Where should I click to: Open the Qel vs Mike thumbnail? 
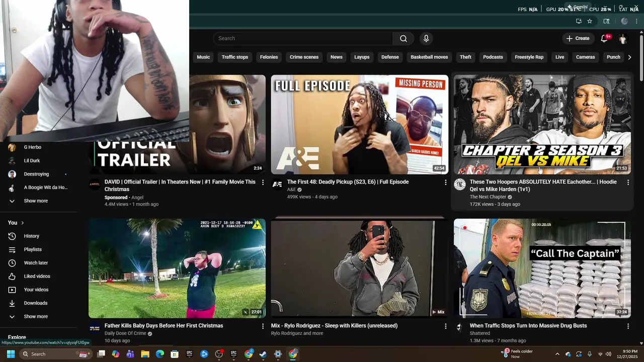(x=542, y=124)
